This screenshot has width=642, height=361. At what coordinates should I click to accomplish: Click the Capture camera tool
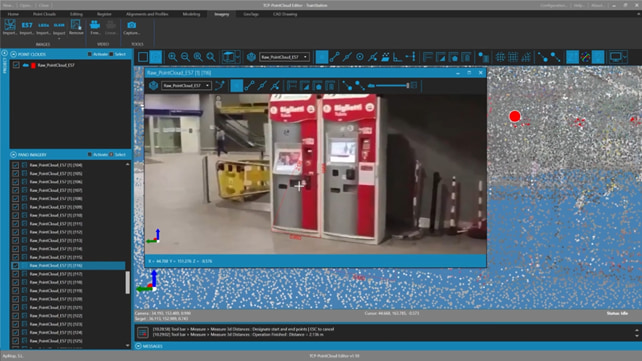pyautogui.click(x=131, y=27)
